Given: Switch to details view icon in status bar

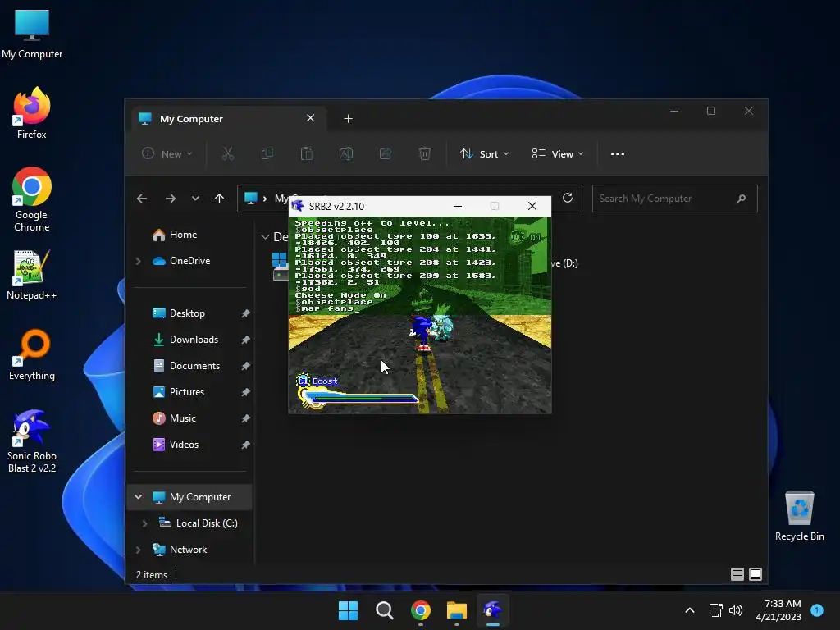Looking at the screenshot, I should [x=737, y=574].
